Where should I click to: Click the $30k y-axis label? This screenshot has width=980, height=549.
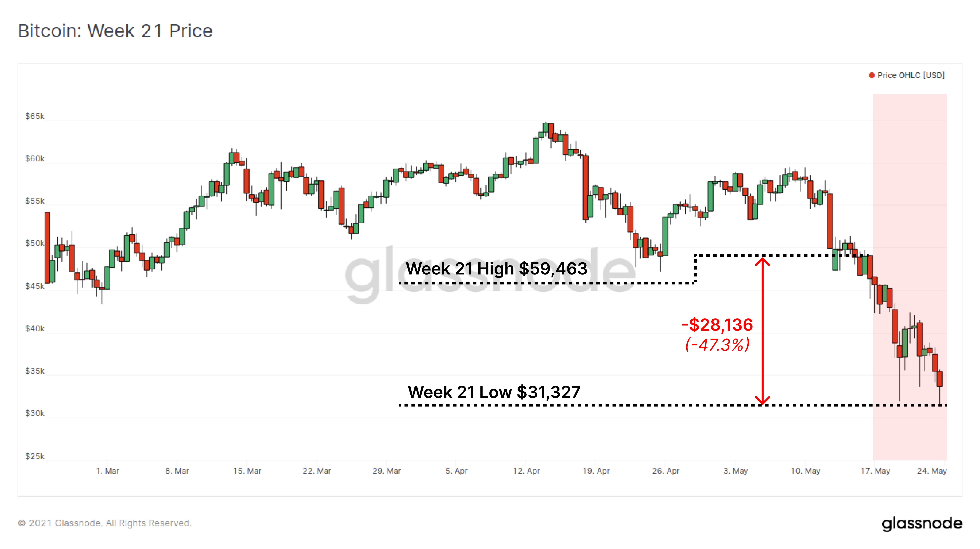tap(35, 413)
